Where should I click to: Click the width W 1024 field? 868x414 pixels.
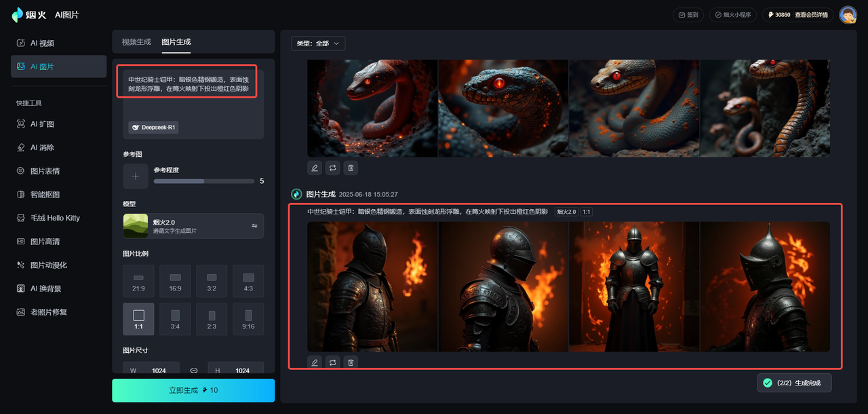coord(151,368)
